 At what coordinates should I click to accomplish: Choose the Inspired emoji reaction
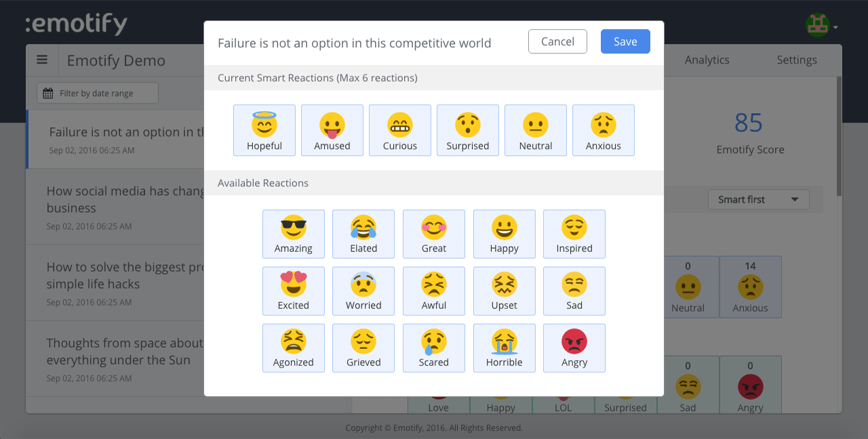tap(574, 234)
